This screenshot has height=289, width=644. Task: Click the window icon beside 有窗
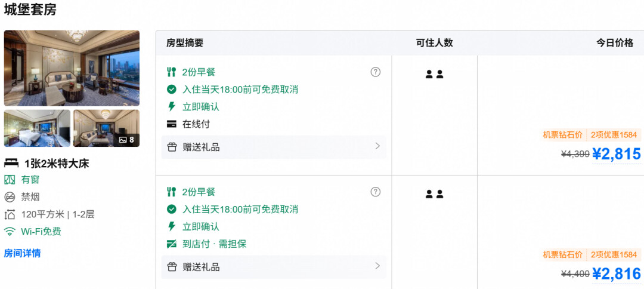click(10, 180)
